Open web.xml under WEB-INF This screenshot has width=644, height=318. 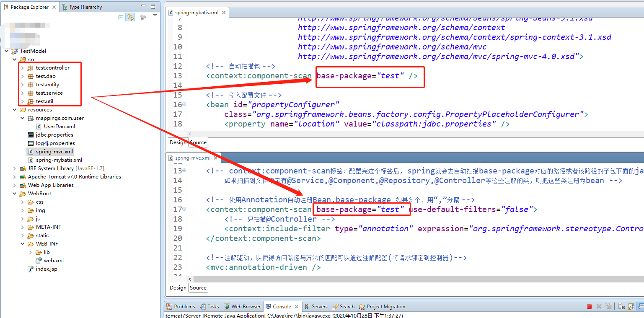(54, 260)
